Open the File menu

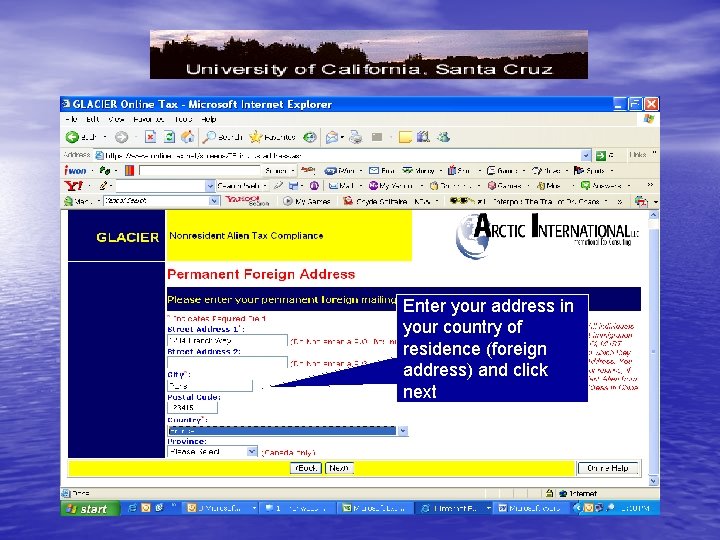[71, 119]
